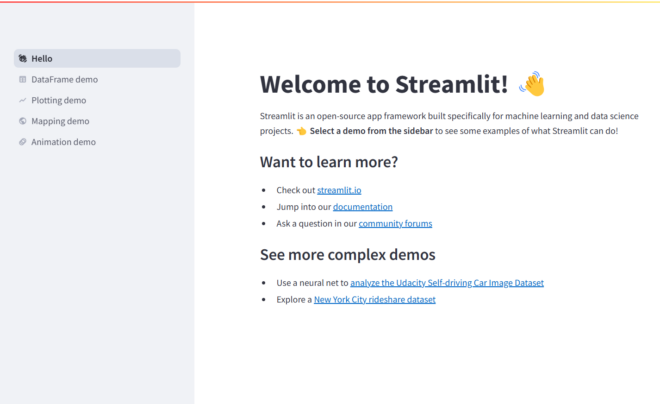Select the Hello page in sidebar

97,58
